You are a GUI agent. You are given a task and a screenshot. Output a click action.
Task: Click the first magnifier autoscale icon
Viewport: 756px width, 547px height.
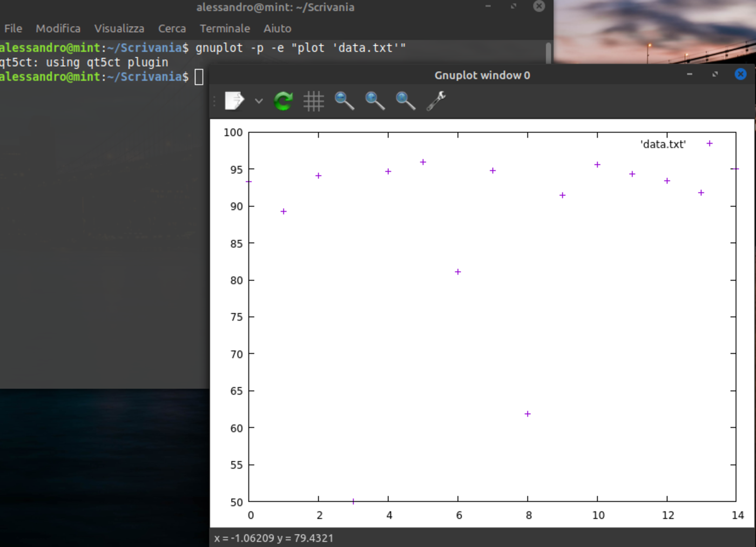(344, 101)
